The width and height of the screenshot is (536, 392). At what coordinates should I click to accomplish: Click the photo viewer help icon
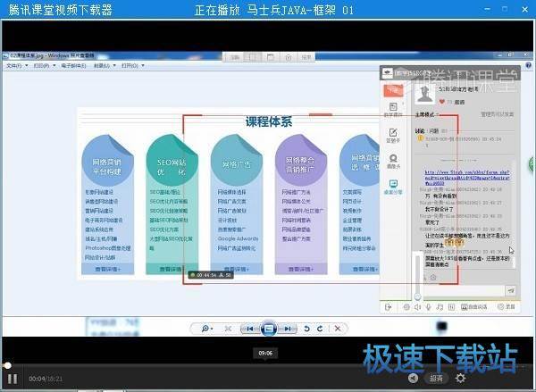[x=529, y=65]
